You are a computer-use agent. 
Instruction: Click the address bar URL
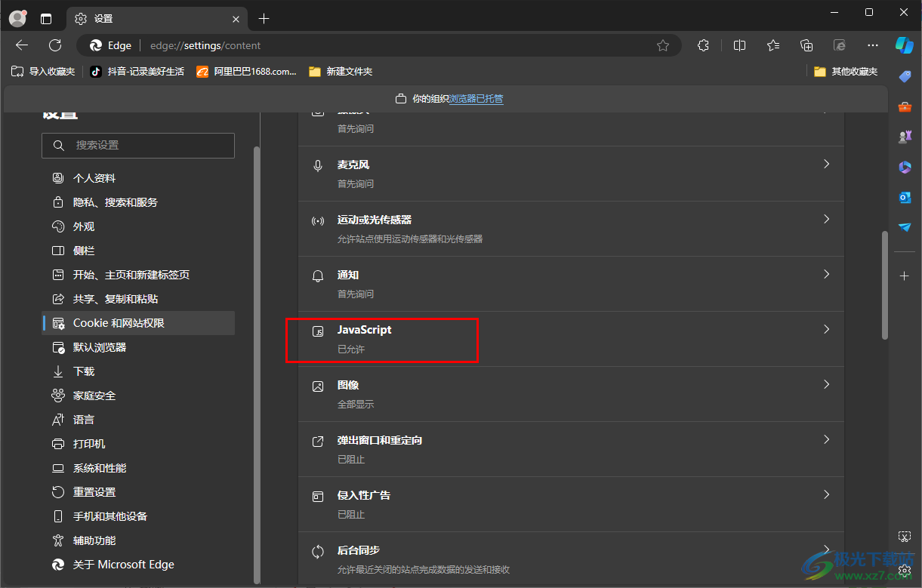click(x=205, y=45)
